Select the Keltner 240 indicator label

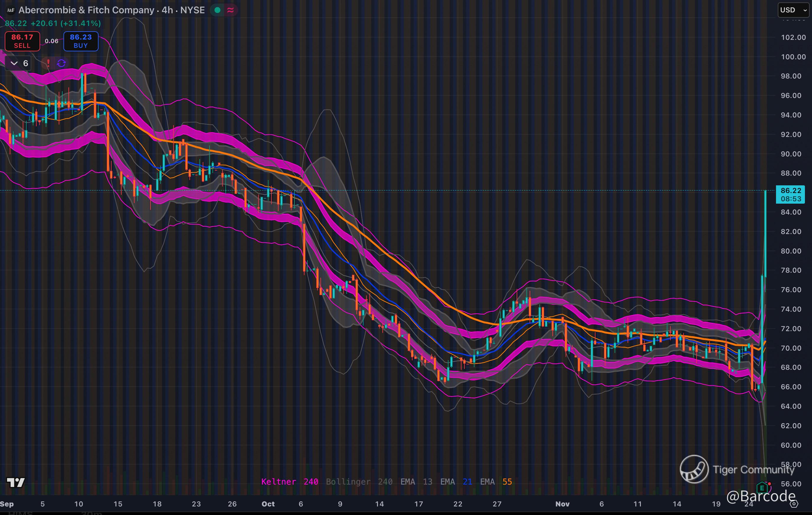289,482
